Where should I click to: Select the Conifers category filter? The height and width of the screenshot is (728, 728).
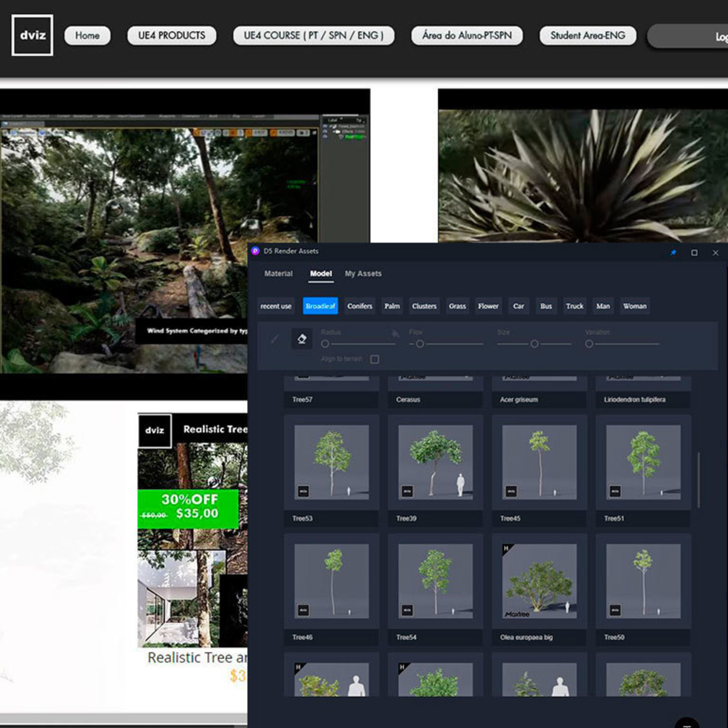tap(359, 306)
